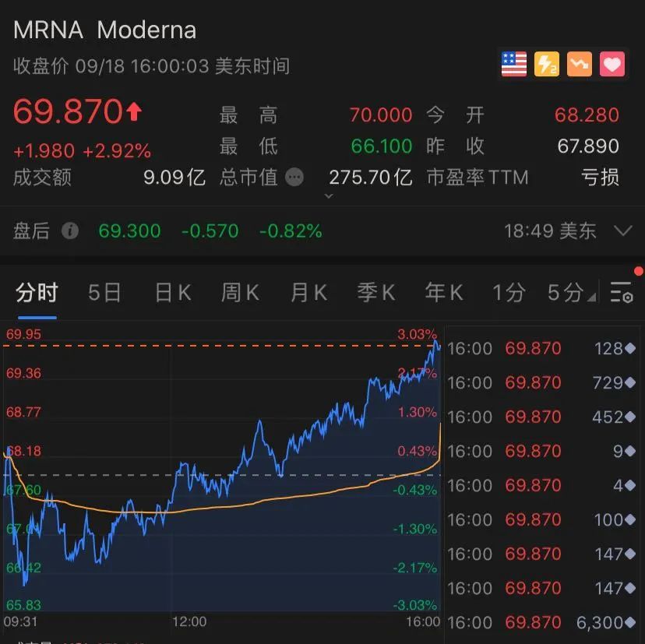Tap the high price 70.000
Screen dimensions: 645x644
381,114
